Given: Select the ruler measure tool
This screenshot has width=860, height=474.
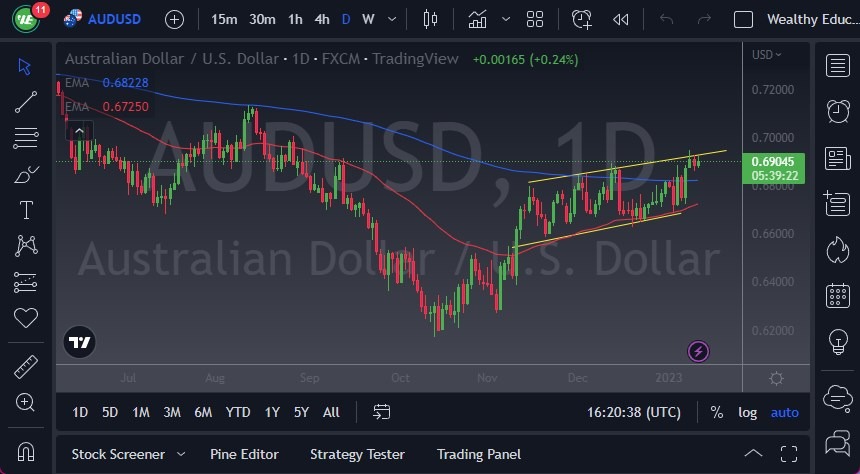Looking at the screenshot, I should tap(26, 367).
